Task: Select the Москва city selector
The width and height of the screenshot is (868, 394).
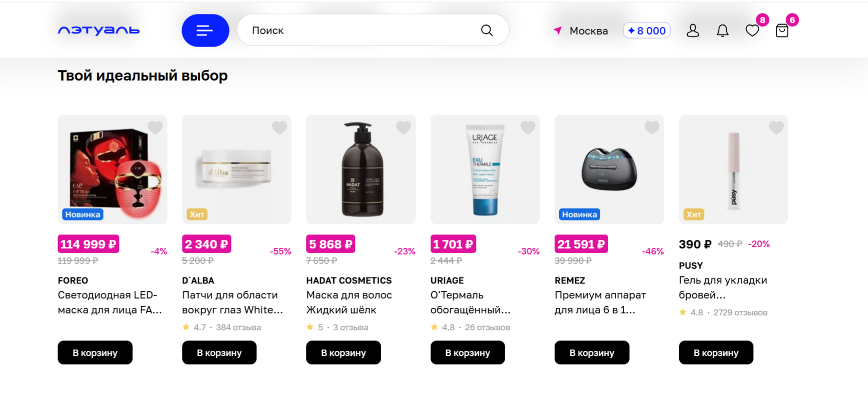Action: click(588, 31)
